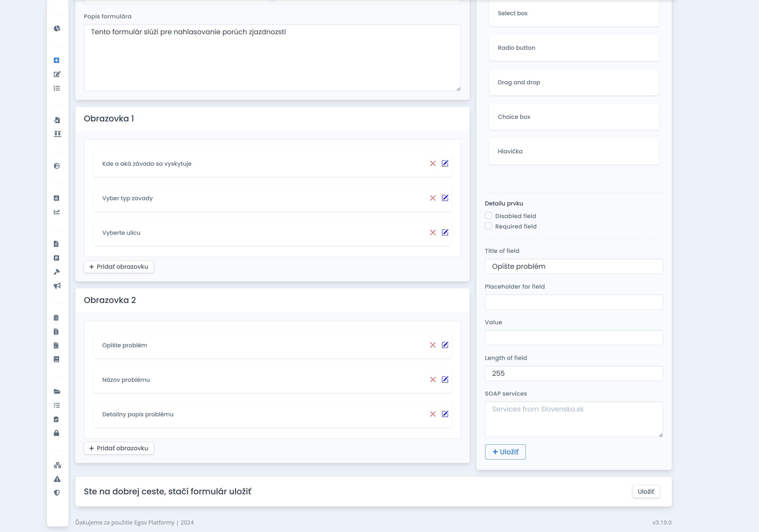Click the shield icon in sidebar
Screen dimensions: 759x532
pos(57,493)
